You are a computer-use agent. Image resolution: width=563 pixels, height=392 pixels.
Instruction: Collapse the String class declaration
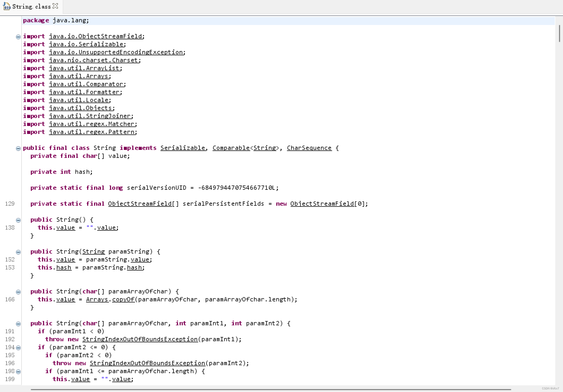point(18,148)
